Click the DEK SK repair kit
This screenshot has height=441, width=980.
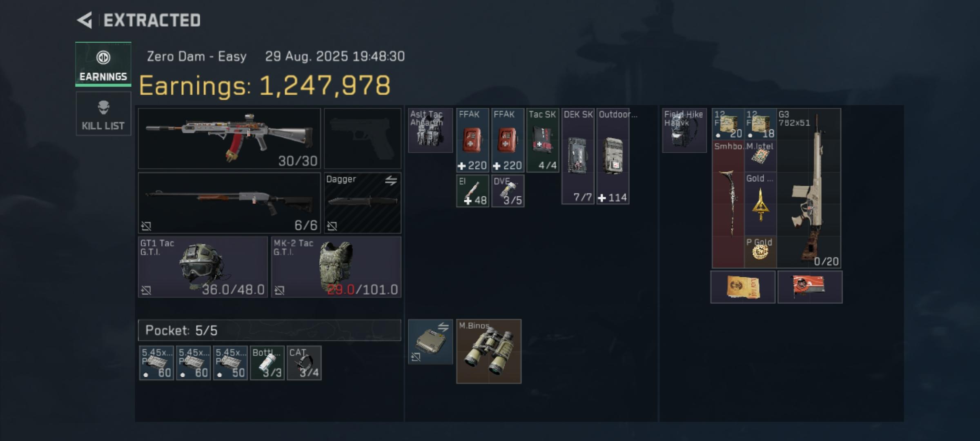pos(578,156)
